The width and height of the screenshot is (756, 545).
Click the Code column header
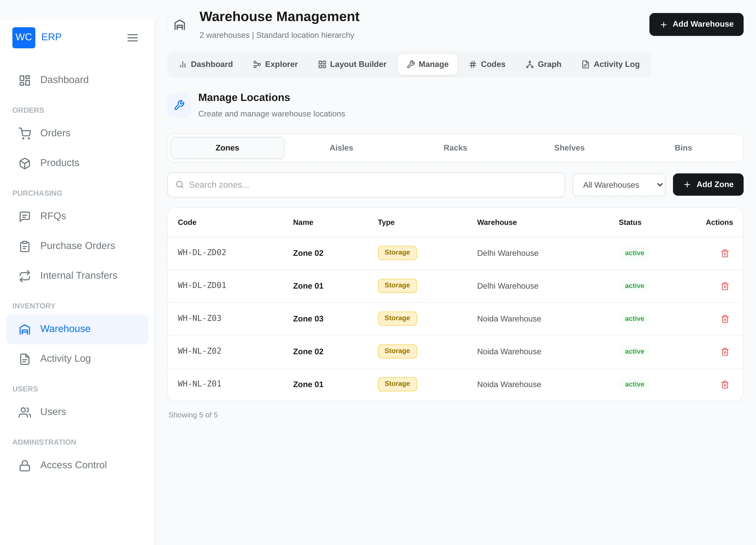187,222
